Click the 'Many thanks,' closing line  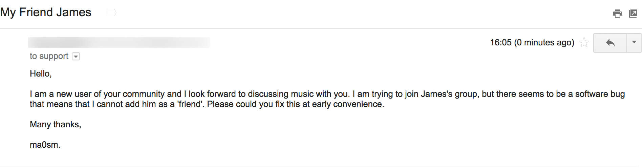(x=56, y=125)
